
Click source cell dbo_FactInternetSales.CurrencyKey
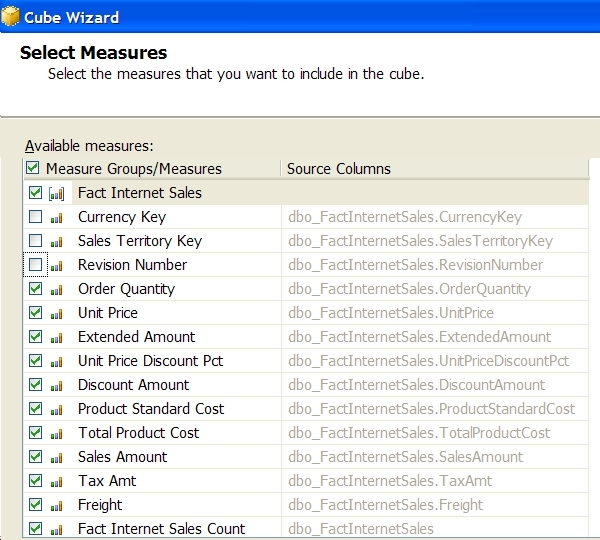click(x=435, y=217)
